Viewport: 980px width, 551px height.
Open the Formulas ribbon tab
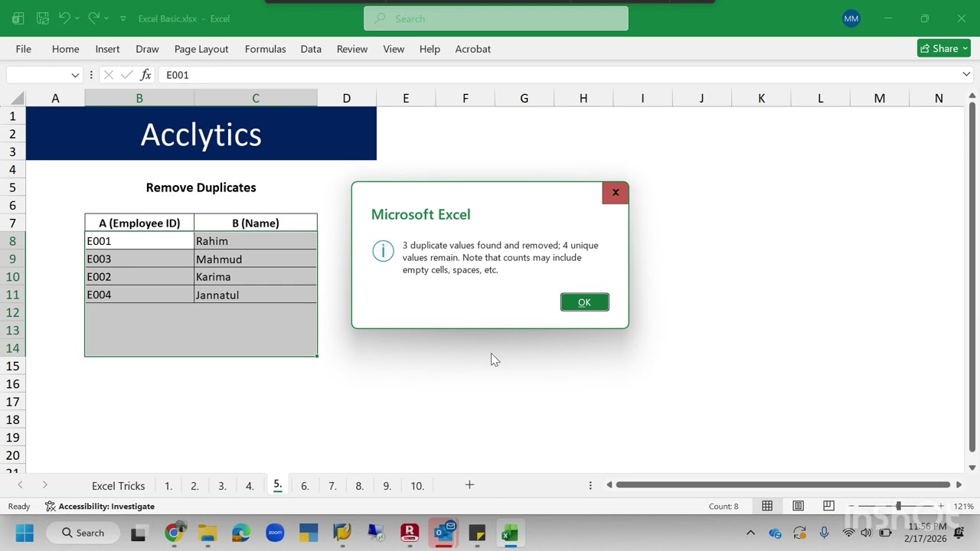click(x=265, y=49)
